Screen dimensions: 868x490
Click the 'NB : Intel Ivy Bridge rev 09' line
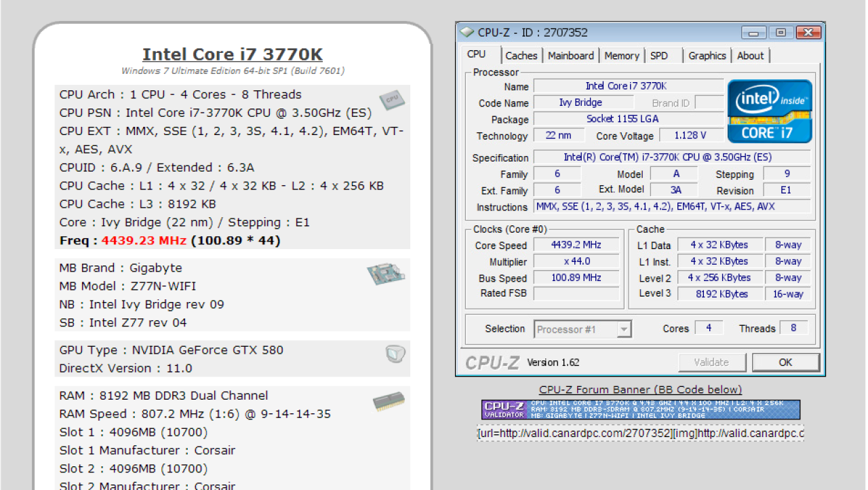point(142,305)
